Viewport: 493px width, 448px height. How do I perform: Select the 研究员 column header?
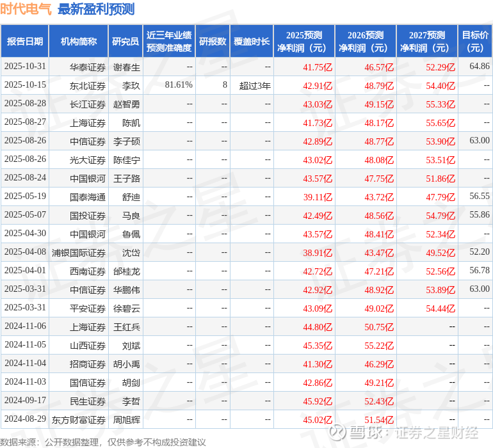[x=125, y=41]
